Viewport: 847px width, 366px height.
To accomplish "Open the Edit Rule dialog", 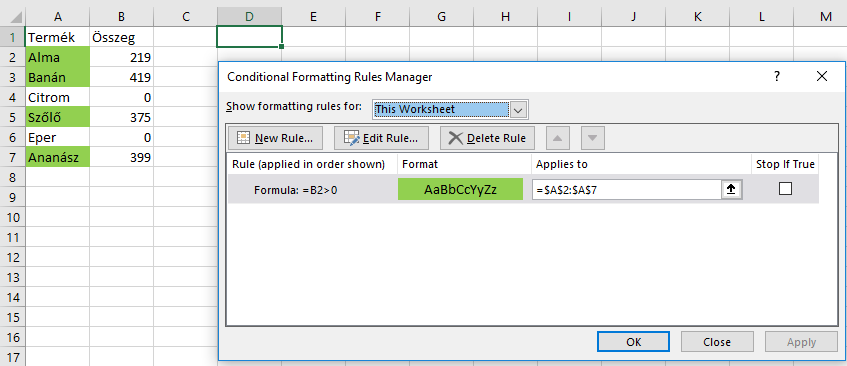I will 381,138.
